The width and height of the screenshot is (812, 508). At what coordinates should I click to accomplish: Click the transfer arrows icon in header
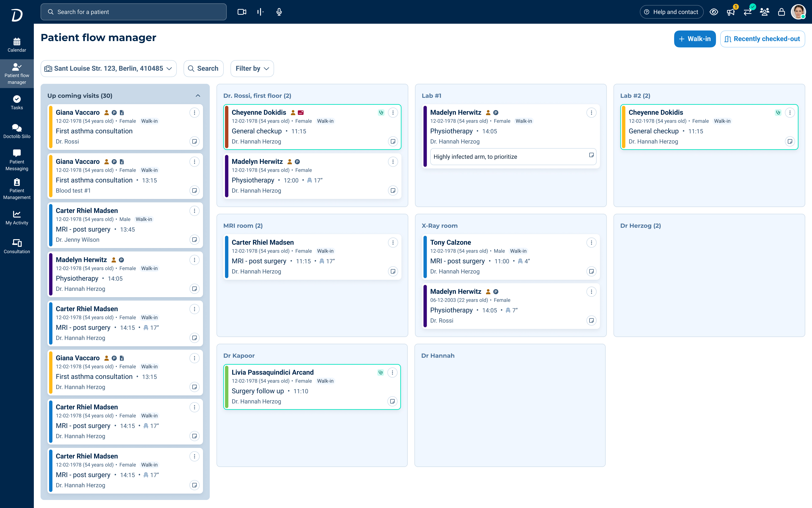pos(748,12)
